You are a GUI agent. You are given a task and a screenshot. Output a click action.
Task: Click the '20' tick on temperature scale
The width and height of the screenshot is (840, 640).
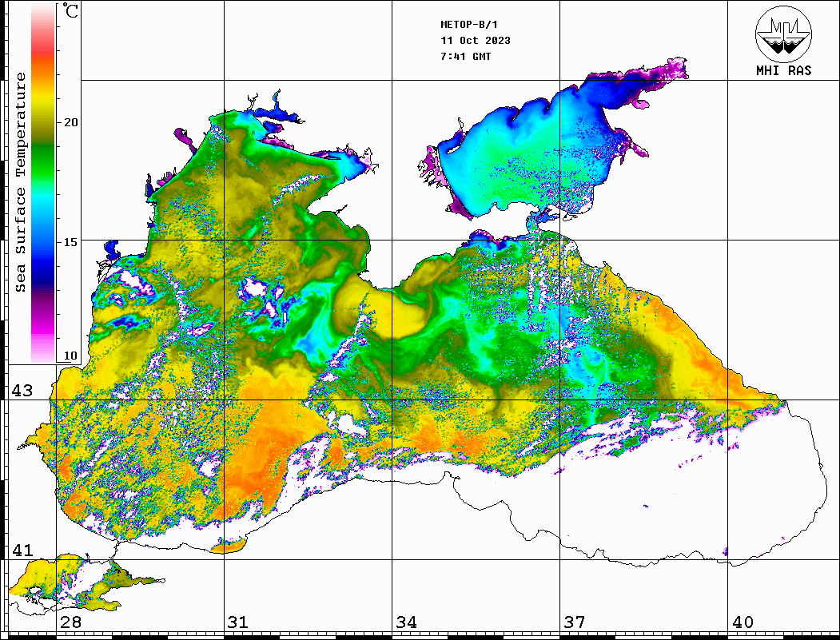point(70,122)
